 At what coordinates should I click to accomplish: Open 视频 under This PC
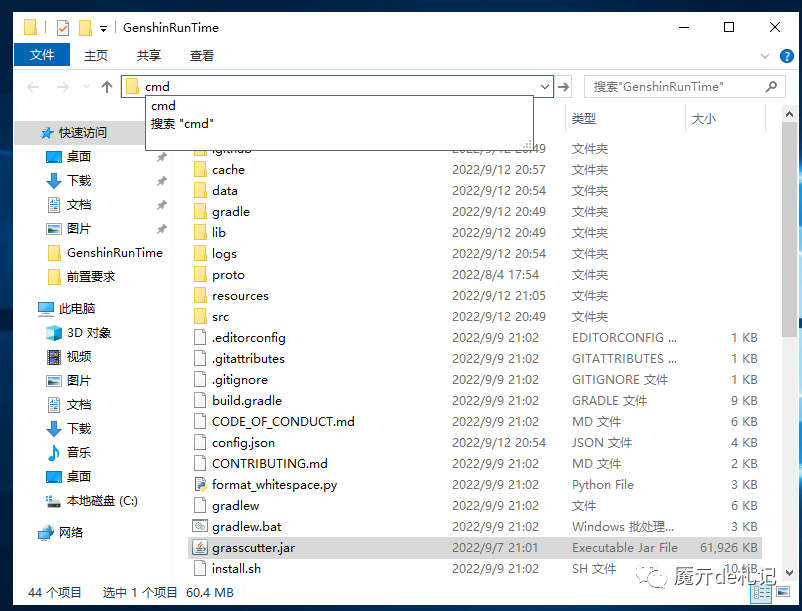[x=79, y=356]
